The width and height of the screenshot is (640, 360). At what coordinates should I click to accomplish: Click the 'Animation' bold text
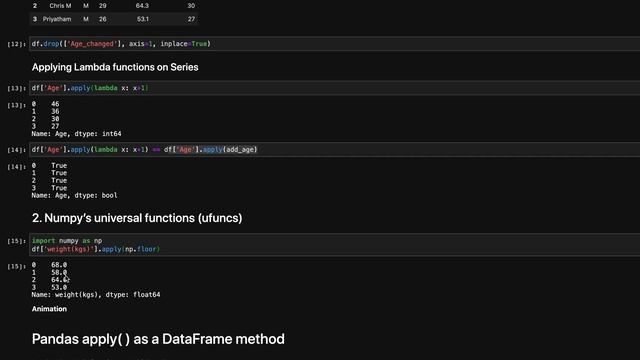(x=49, y=309)
